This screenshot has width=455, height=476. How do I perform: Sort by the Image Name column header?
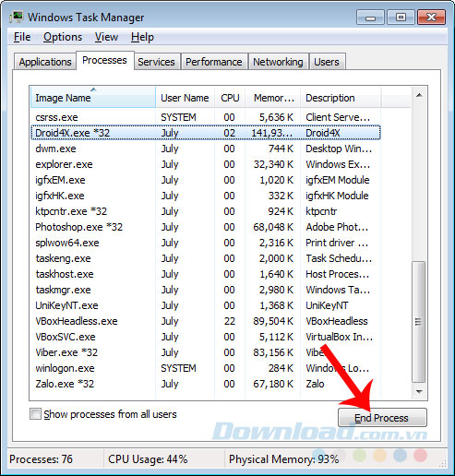point(93,98)
